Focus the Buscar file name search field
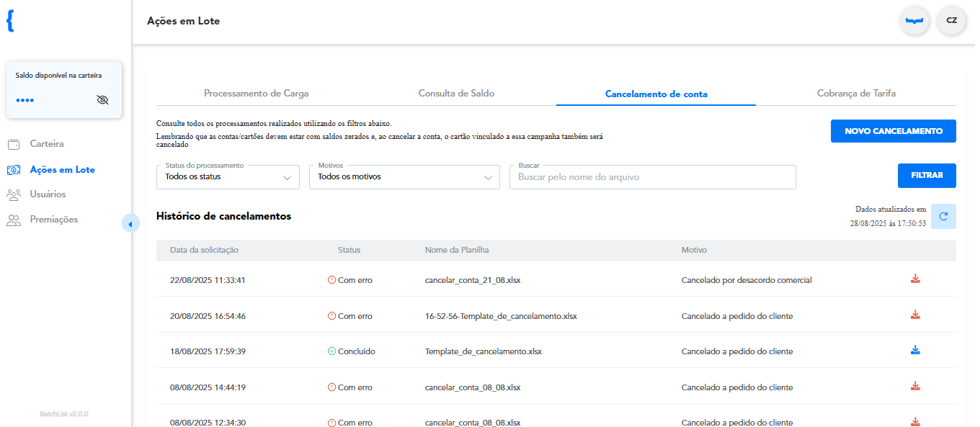The height and width of the screenshot is (427, 980). (x=652, y=177)
